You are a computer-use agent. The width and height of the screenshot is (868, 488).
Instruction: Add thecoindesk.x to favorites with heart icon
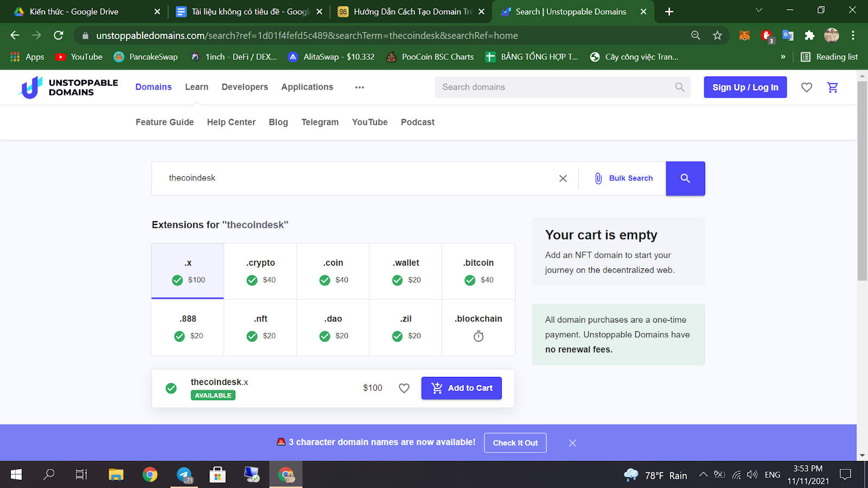coord(404,388)
